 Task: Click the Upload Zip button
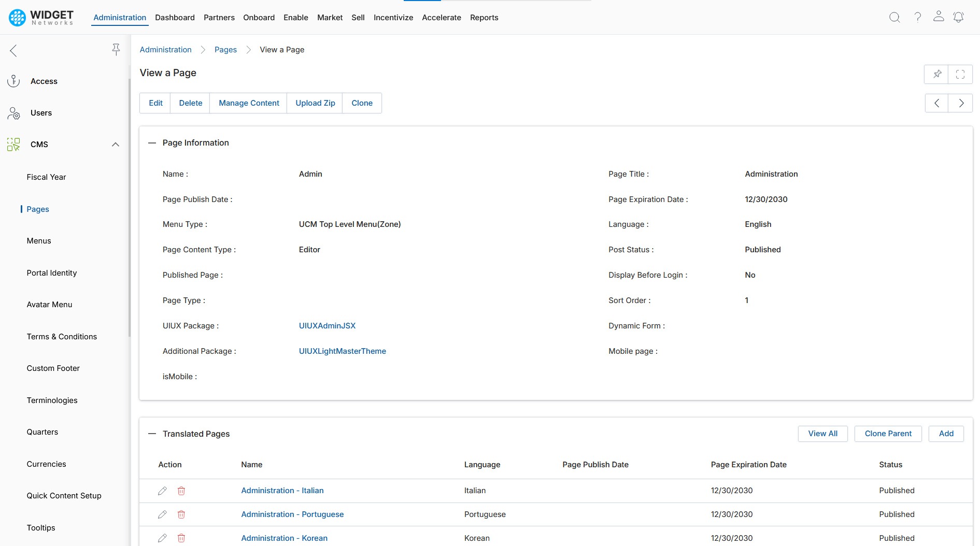point(315,103)
